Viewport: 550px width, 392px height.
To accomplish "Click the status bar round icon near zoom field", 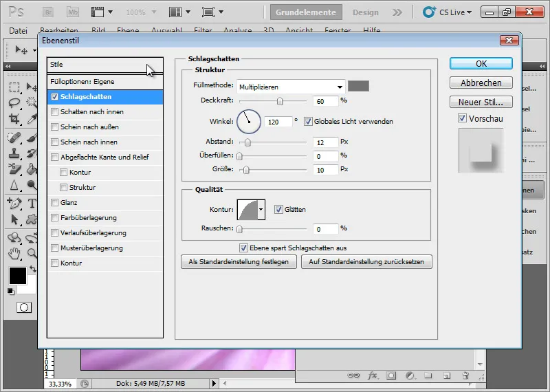I will [85, 384].
